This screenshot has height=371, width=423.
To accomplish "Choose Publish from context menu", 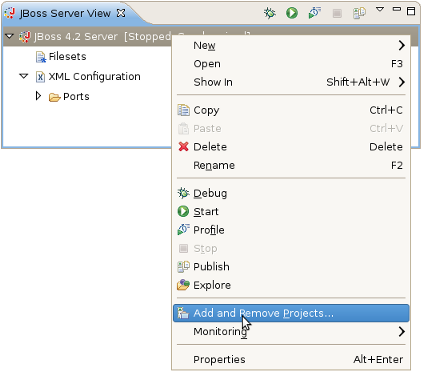I will click(x=291, y=267).
